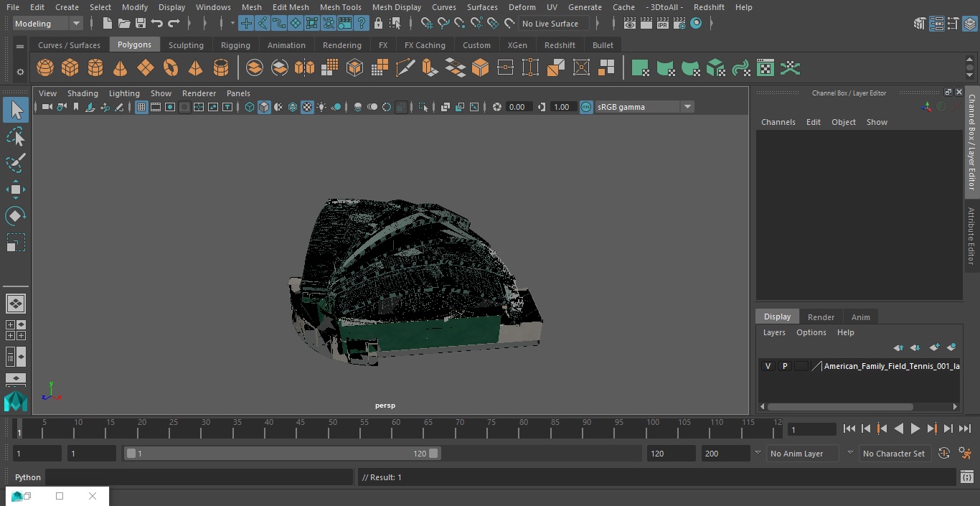Activate the Move tool in toolbox
The image size is (980, 506).
click(16, 189)
